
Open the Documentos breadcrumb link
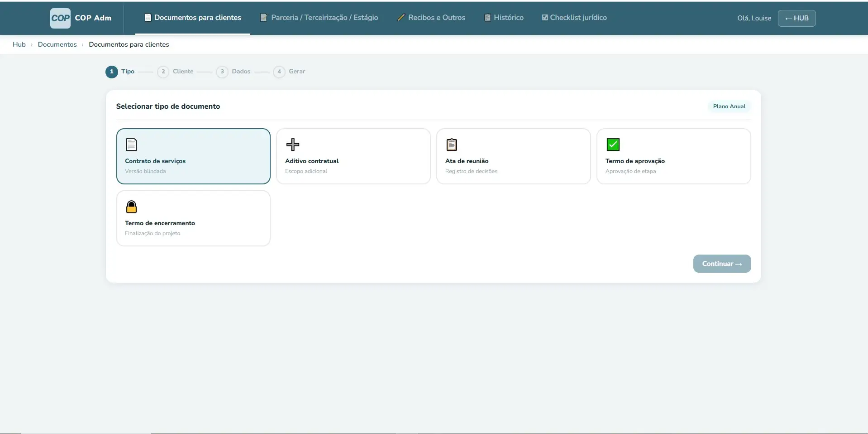[x=57, y=44]
